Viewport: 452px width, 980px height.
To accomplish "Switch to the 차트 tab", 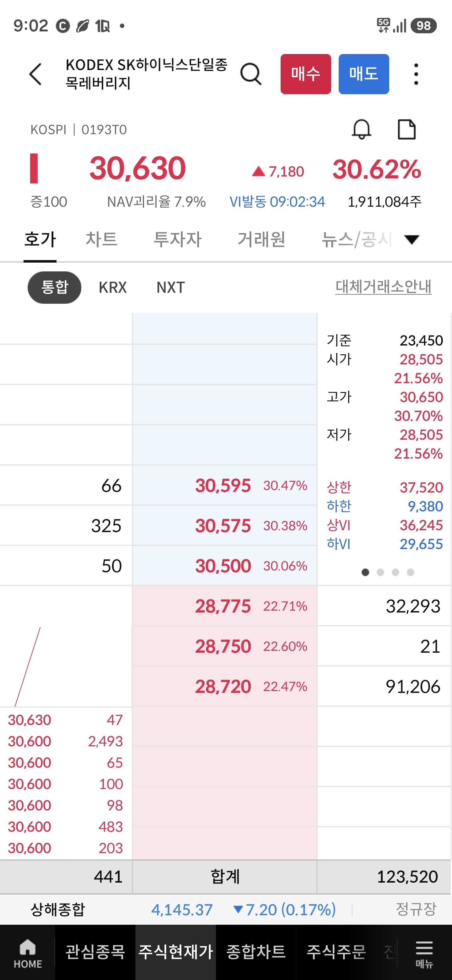I will tap(101, 240).
